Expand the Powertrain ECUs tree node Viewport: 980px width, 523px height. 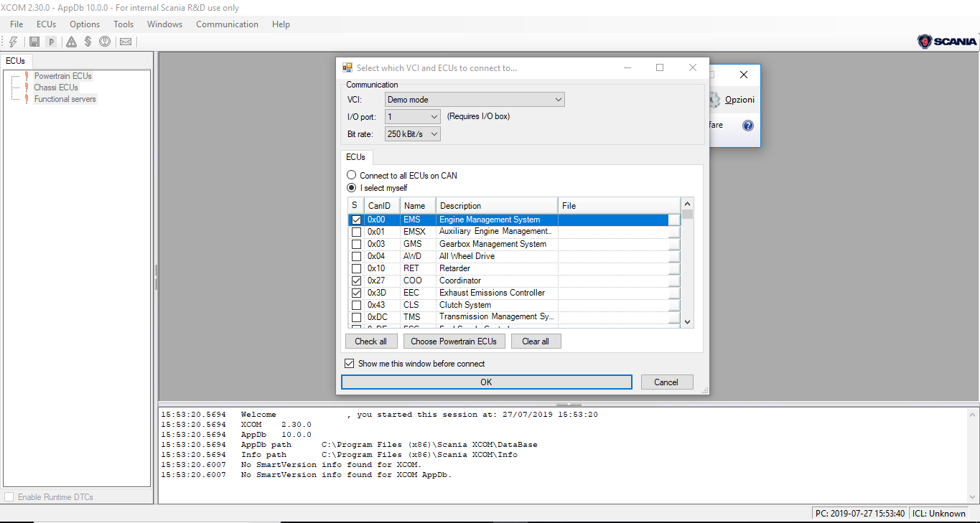[62, 76]
